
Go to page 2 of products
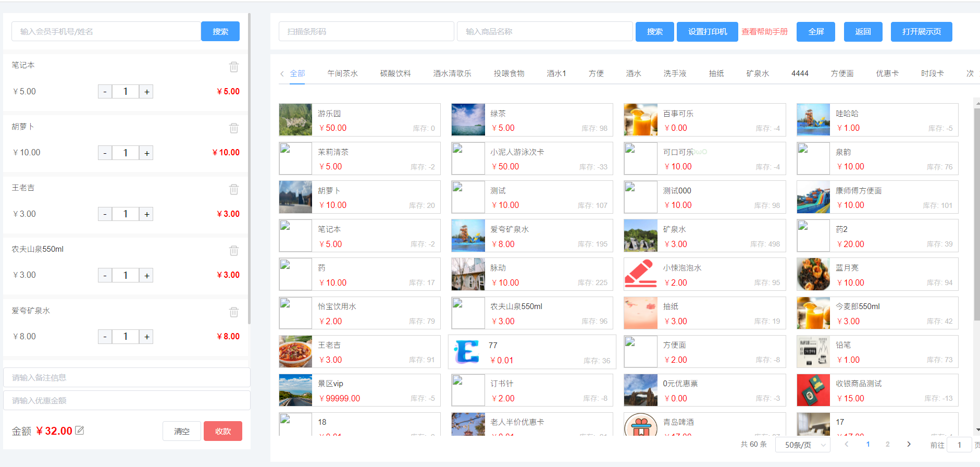tap(888, 444)
